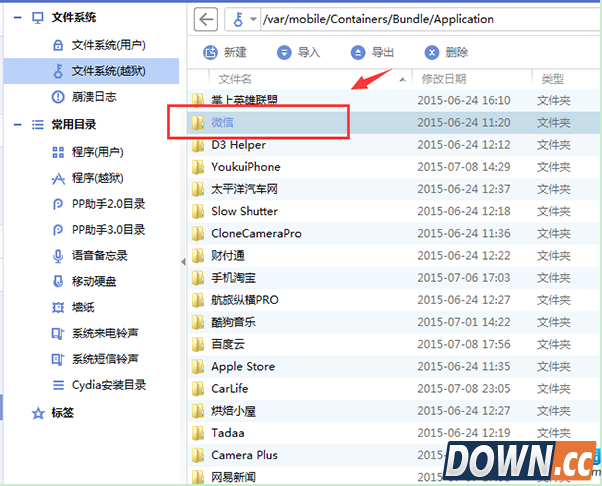Click the date 2015-07-08 14:29
This screenshot has width=602, height=486.
pyautogui.click(x=464, y=167)
